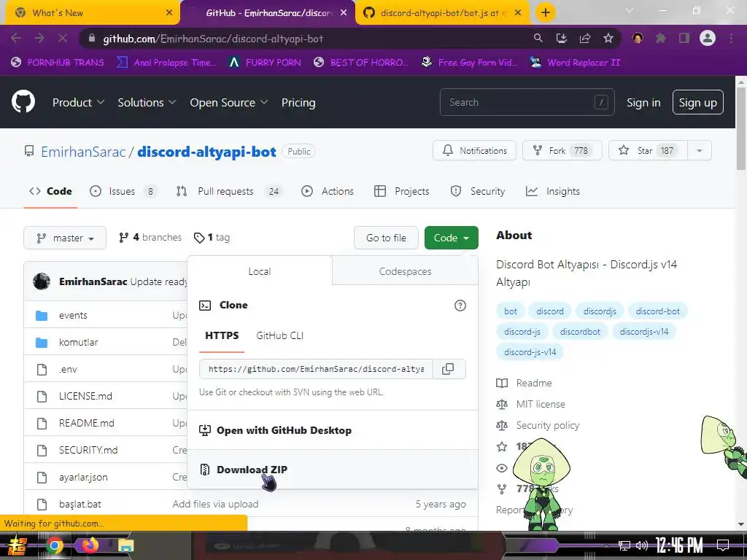Bookmark this page with the star icon
747x560 pixels.
pos(608,38)
